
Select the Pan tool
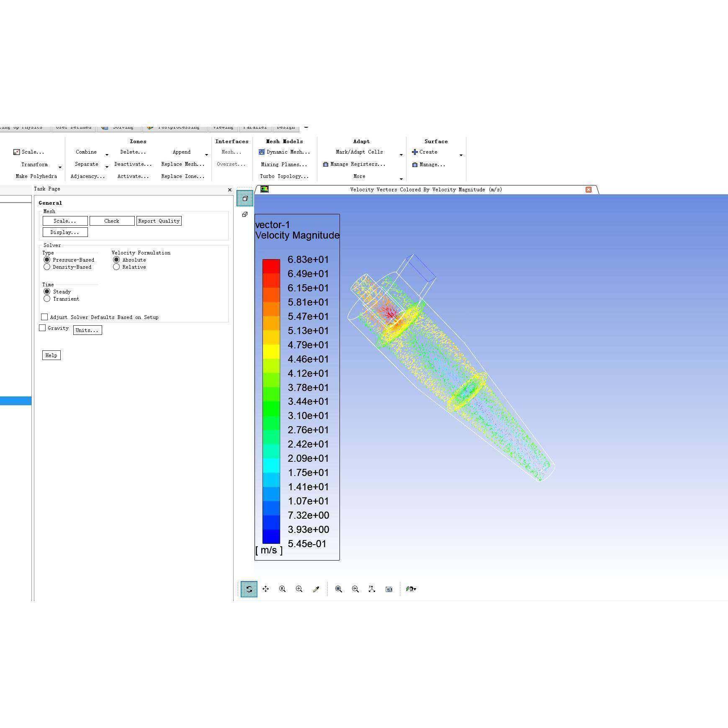coord(266,589)
